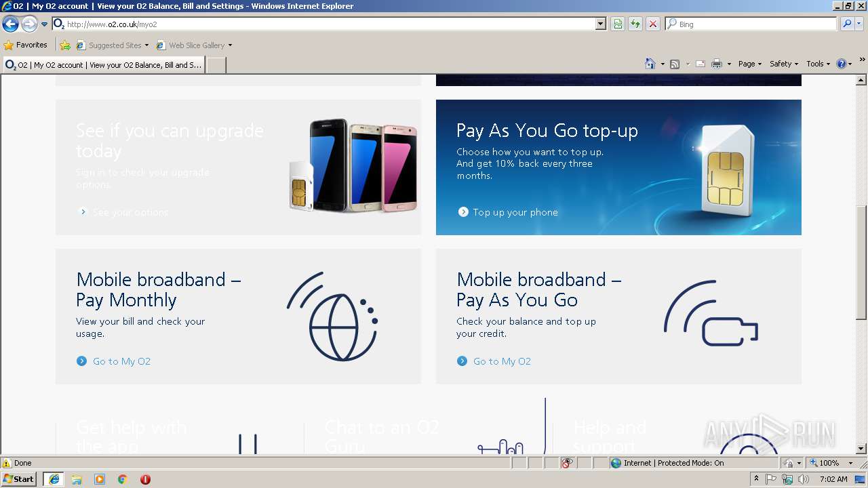The width and height of the screenshot is (868, 488).
Task: Click the globe mobile broadband icon
Action: coord(332,317)
